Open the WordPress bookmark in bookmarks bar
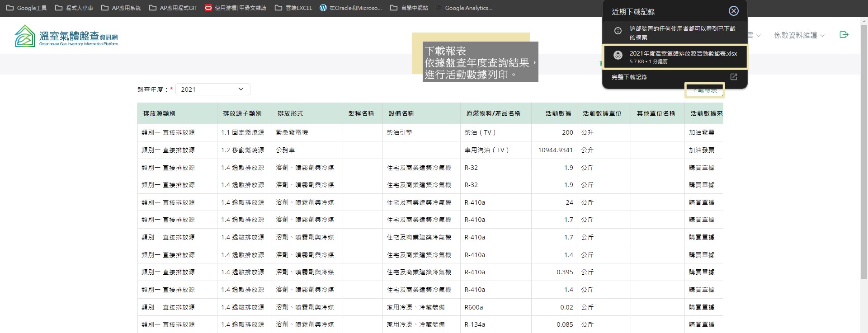The height and width of the screenshot is (333, 868). [350, 8]
